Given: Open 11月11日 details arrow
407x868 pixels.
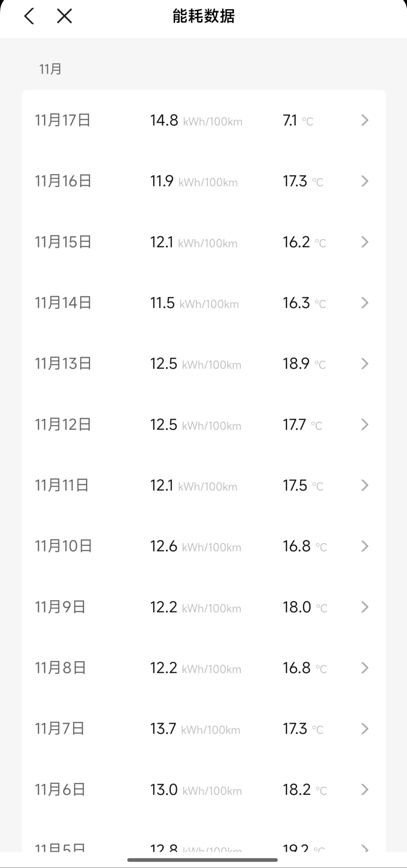Looking at the screenshot, I should pyautogui.click(x=365, y=485).
